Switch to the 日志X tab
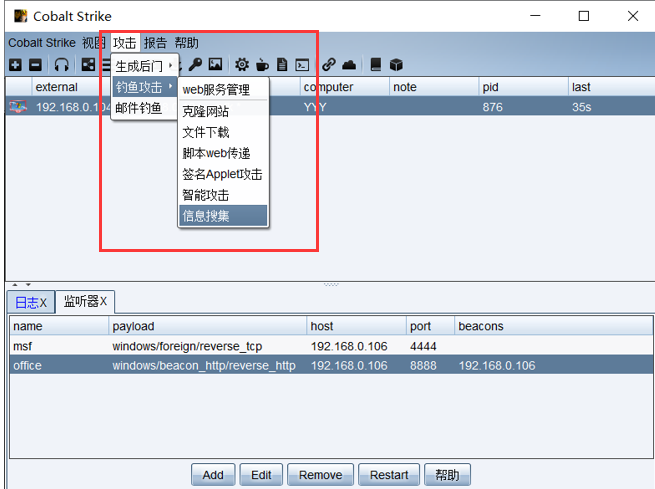655x489 pixels. point(31,302)
